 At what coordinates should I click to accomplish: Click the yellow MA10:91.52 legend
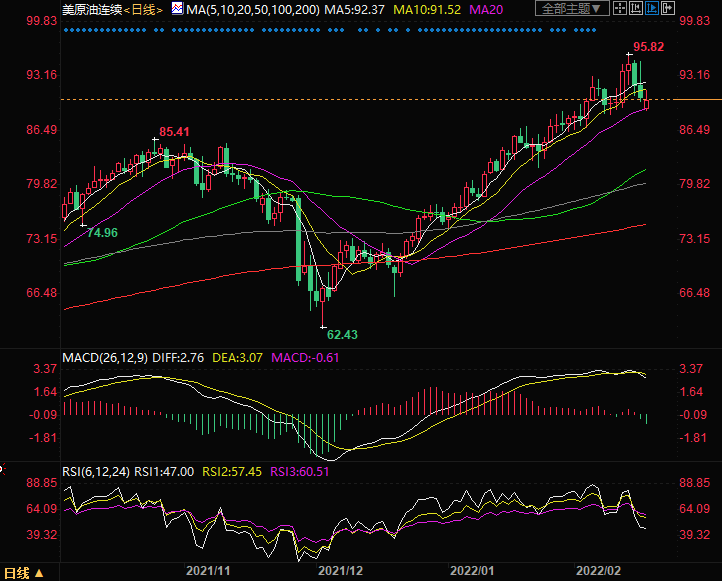click(x=427, y=9)
